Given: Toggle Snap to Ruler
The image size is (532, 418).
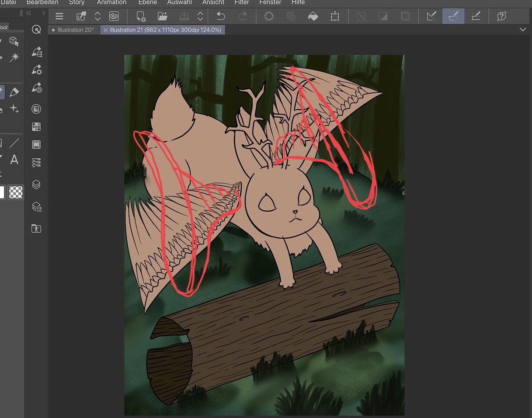Looking at the screenshot, I should (x=431, y=17).
